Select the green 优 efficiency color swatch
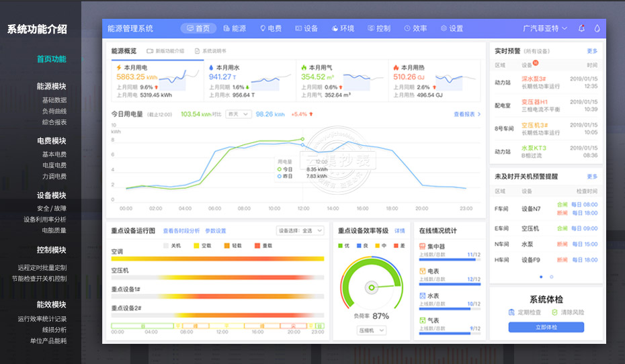Screen dimensions: 625x364 pos(341,246)
